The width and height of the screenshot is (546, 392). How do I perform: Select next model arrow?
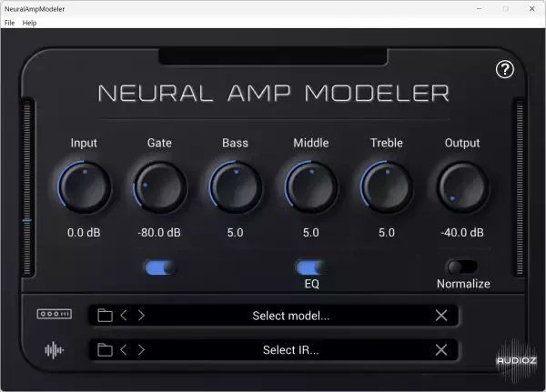click(141, 316)
